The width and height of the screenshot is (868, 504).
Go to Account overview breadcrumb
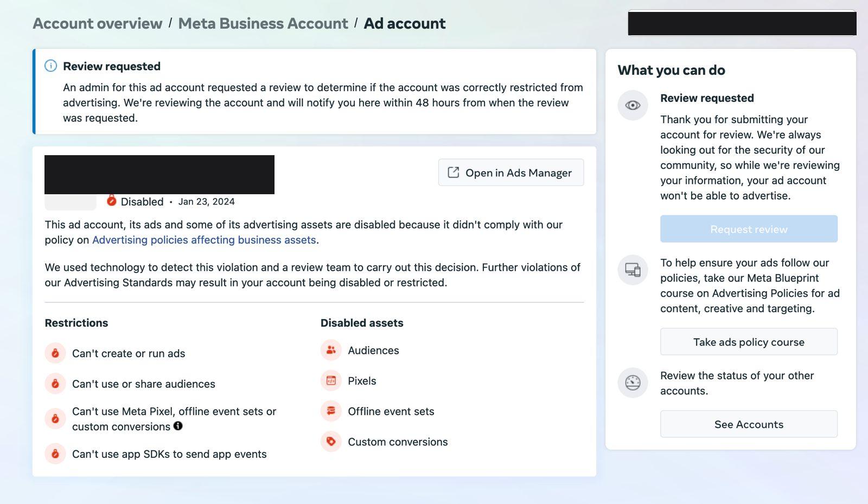(x=98, y=23)
